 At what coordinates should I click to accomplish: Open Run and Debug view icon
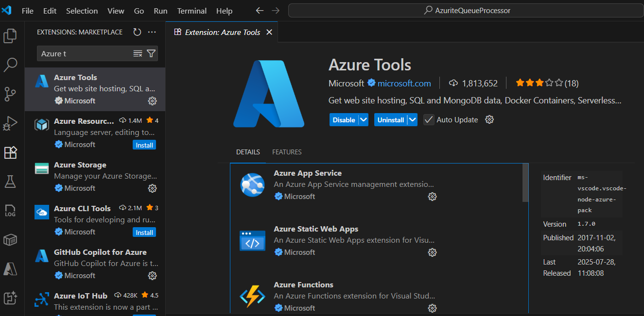[10, 123]
